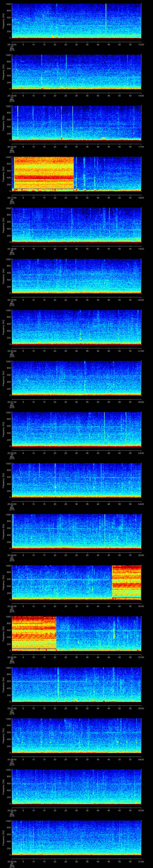Click the '20:23:00' time axis label
Screen dimensions: 153x868
point(12,504)
